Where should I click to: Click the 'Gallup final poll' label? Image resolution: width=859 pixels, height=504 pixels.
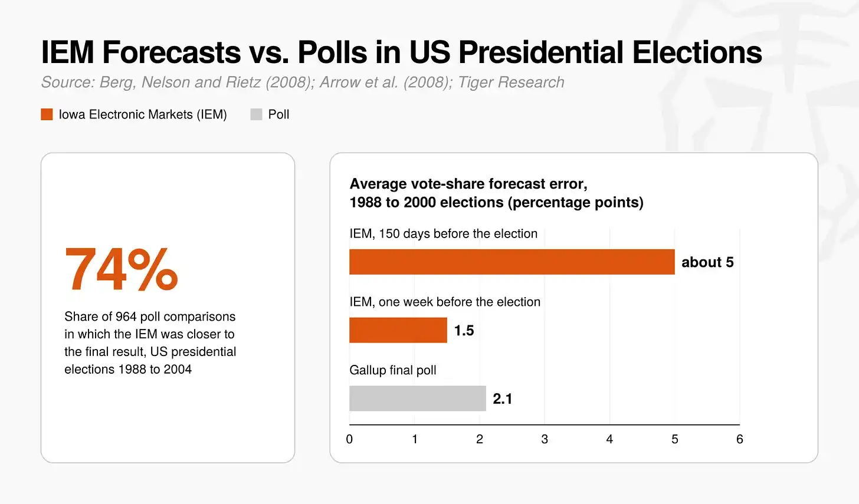tap(393, 370)
